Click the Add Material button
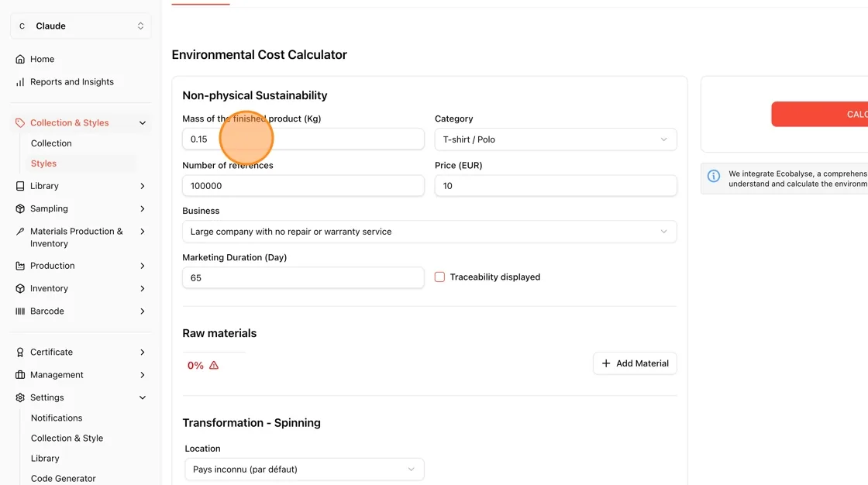 635,363
